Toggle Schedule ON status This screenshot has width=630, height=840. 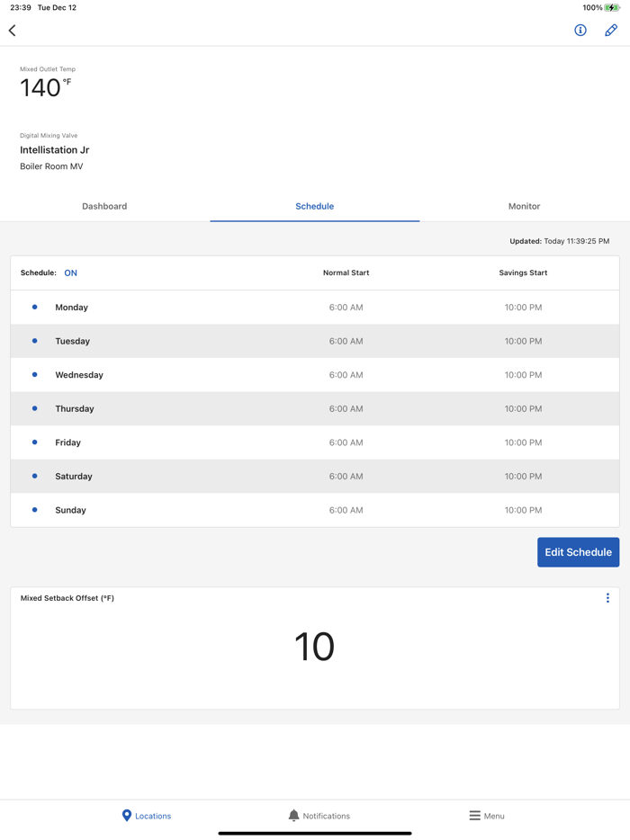(x=71, y=273)
